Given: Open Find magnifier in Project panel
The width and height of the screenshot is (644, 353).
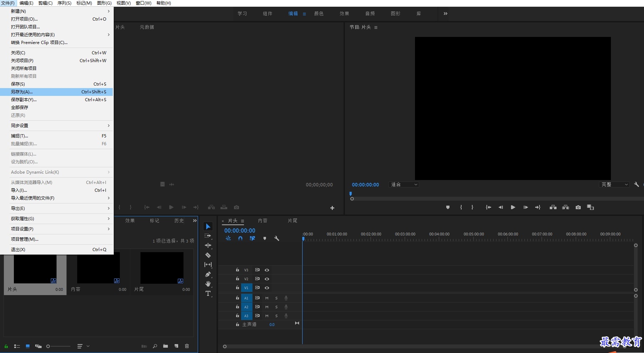Looking at the screenshot, I should coord(155,346).
